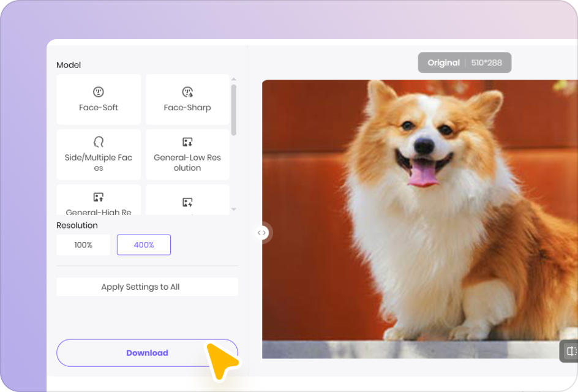Click the yellow cursor arrow graphic
The width and height of the screenshot is (578, 392).
222,361
